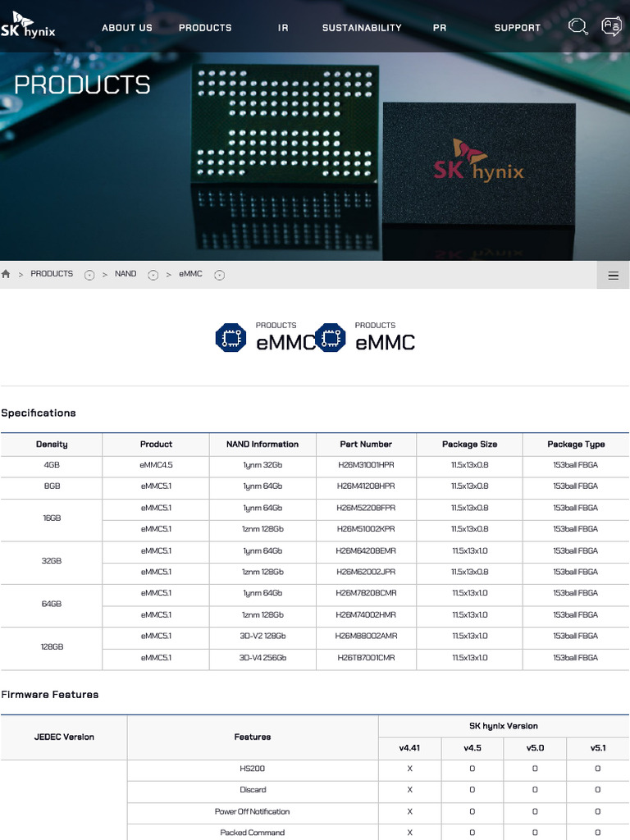Screen dimensions: 630x840
Task: Open the ABOUT US menu
Action: [126, 28]
